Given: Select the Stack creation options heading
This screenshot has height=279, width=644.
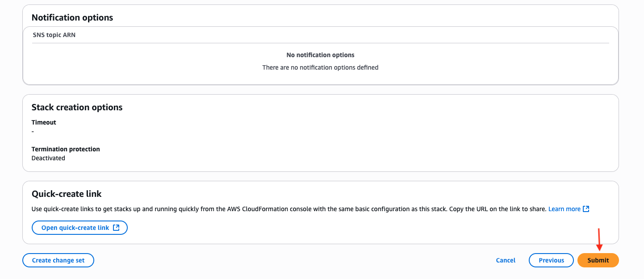Looking at the screenshot, I should (x=77, y=108).
